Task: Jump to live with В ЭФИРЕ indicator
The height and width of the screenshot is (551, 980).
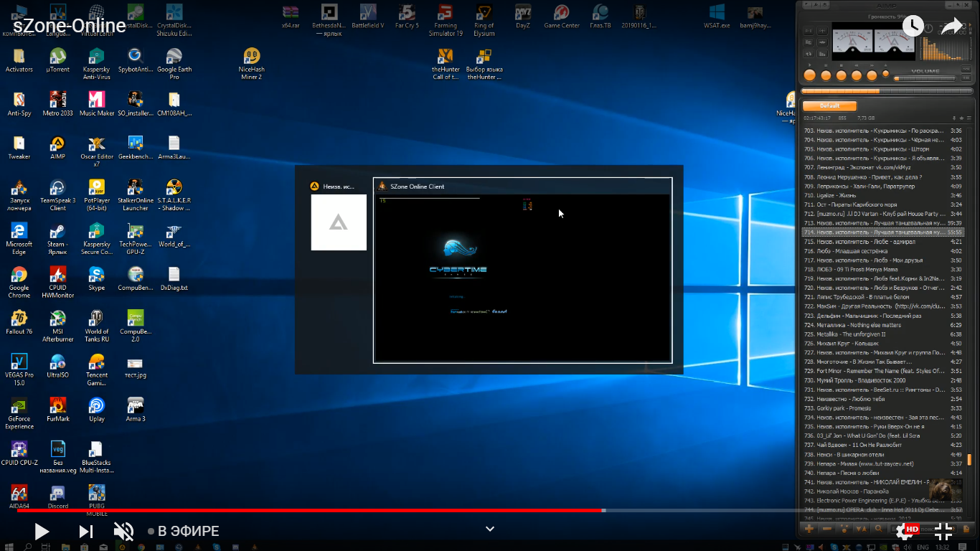Action: 183,532
